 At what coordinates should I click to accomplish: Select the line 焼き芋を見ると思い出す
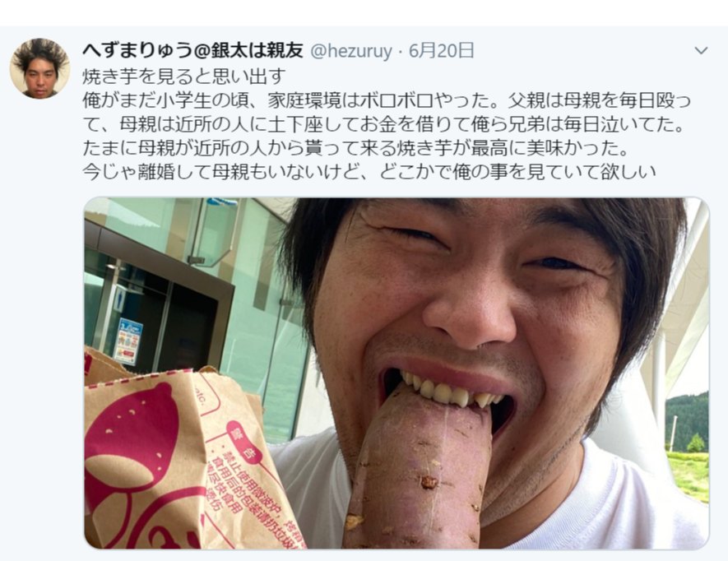tap(183, 76)
